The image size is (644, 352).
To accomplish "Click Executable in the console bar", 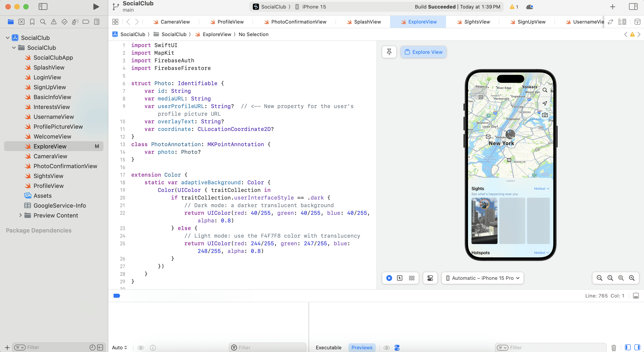I will [x=328, y=347].
